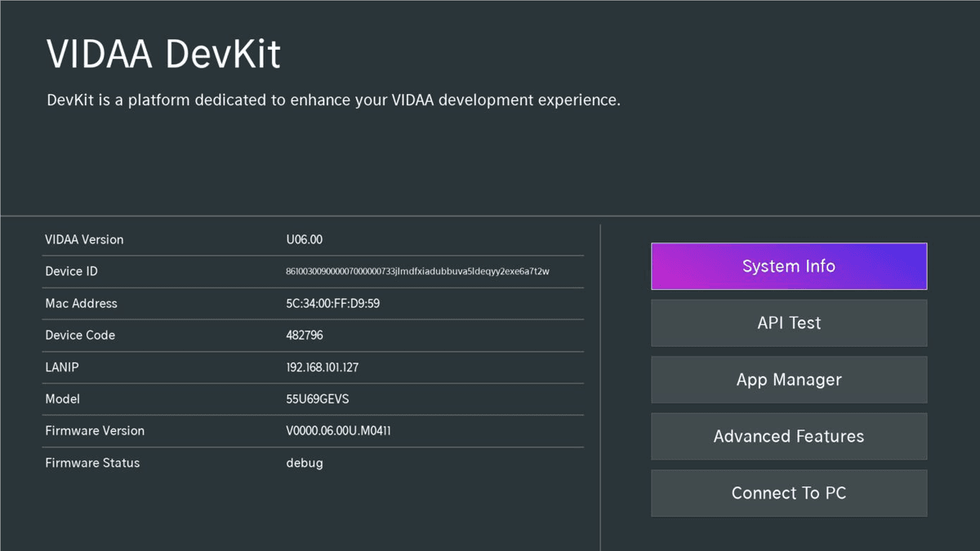Click the Mac Address label
Viewport: 980px width, 551px height.
pyautogui.click(x=81, y=304)
